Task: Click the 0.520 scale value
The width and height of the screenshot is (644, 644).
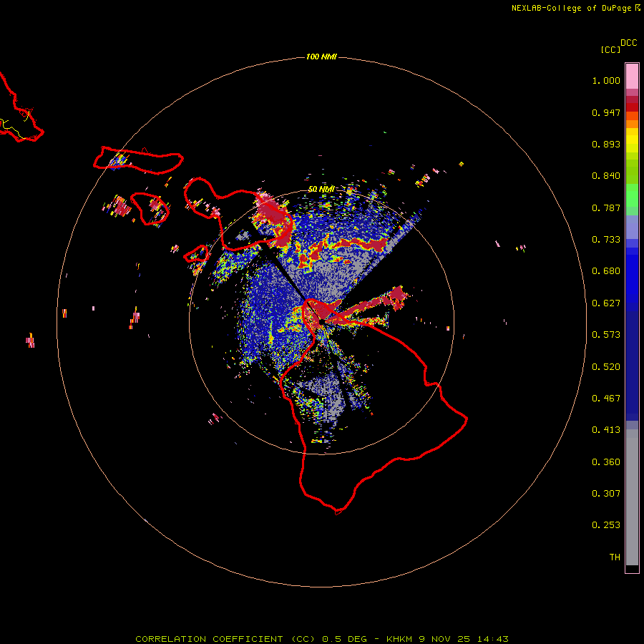Action: pos(606,367)
